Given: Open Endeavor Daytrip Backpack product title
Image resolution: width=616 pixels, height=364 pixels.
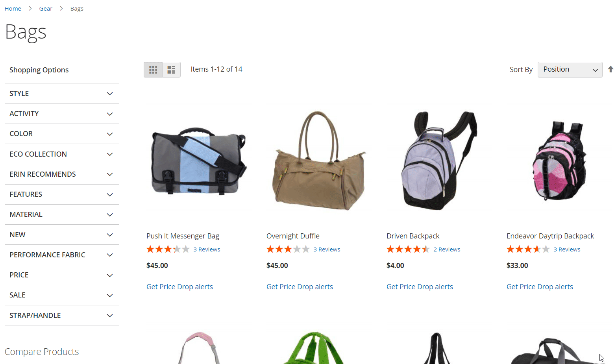Looking at the screenshot, I should [550, 236].
